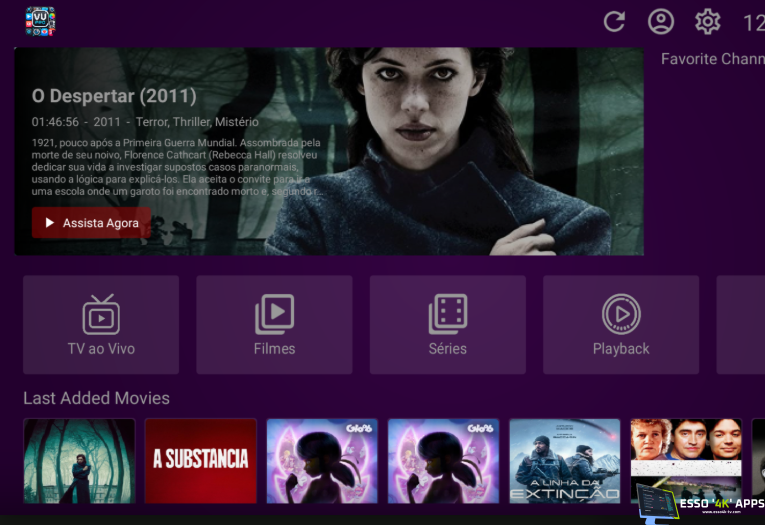Click the refresh icon in top bar
This screenshot has height=525, width=765.
614,22
